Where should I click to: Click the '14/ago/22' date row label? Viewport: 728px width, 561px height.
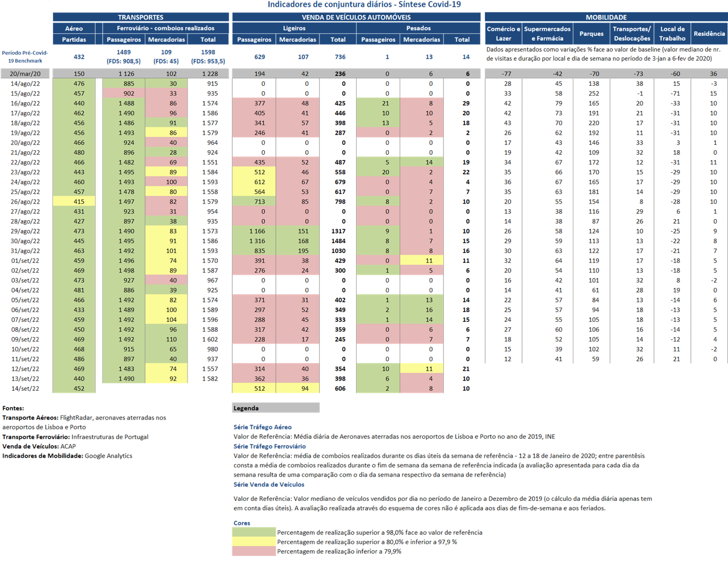coord(25,83)
